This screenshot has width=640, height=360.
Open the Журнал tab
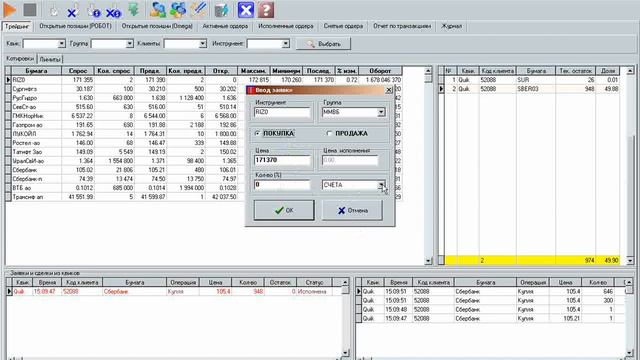point(451,26)
